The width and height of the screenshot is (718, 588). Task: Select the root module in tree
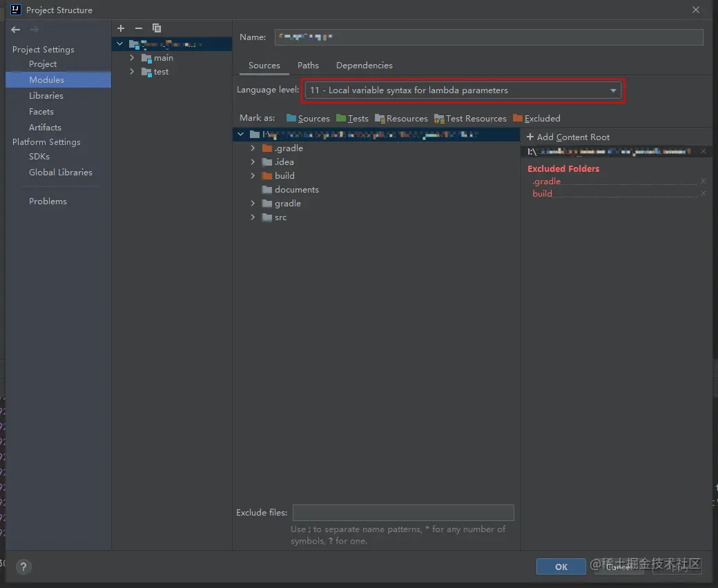pyautogui.click(x=172, y=44)
